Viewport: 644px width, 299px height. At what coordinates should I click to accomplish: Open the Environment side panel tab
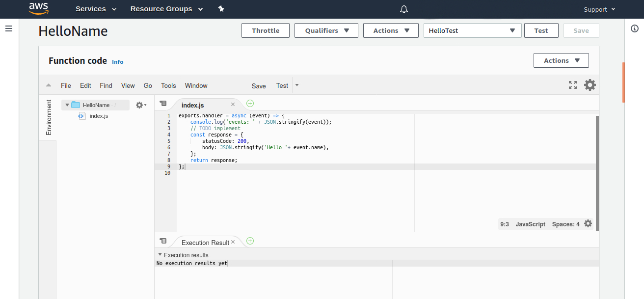click(x=48, y=117)
